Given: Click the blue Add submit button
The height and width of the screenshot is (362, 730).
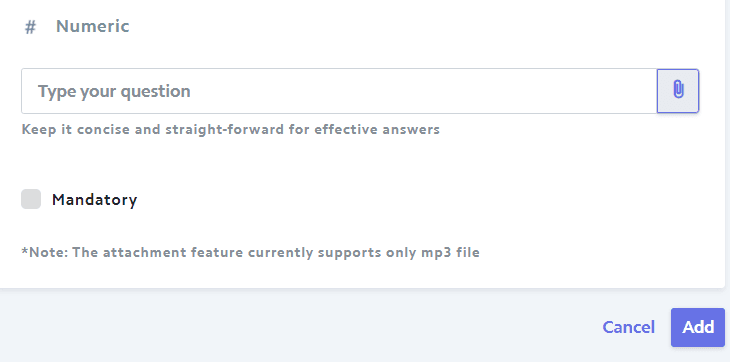Looking at the screenshot, I should (698, 327).
